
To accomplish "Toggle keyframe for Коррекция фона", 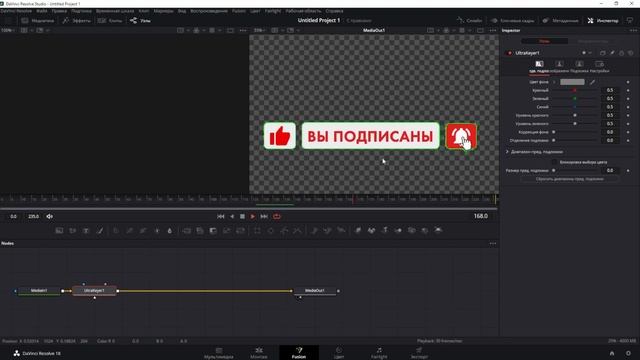I will click(x=628, y=132).
